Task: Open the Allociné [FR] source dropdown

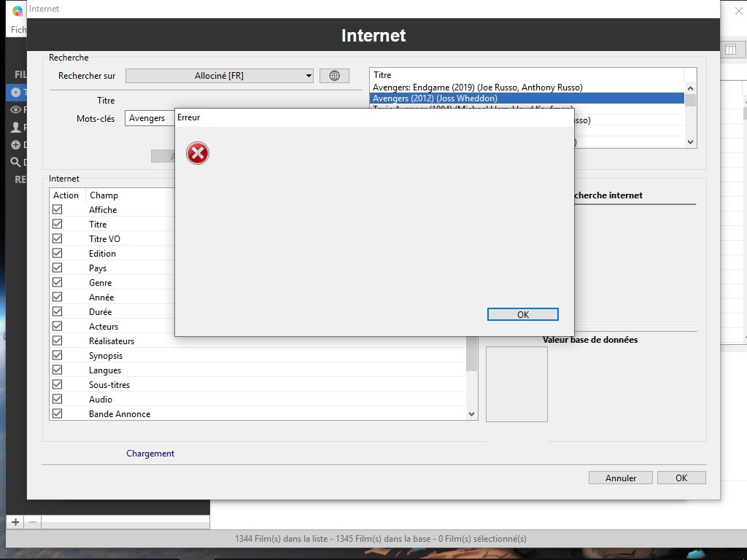Action: (x=220, y=76)
